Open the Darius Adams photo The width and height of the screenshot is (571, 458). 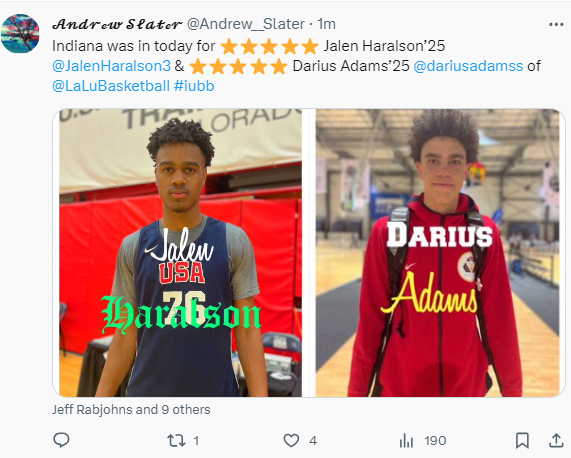(x=437, y=253)
